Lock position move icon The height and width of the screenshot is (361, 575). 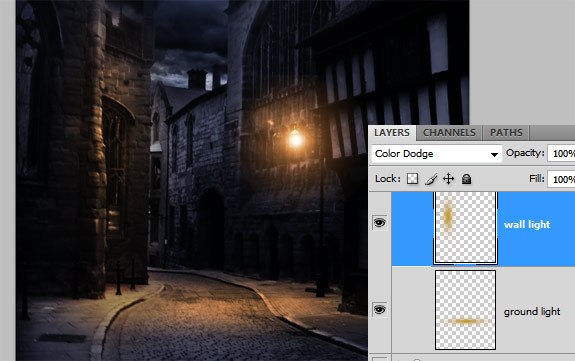448,179
